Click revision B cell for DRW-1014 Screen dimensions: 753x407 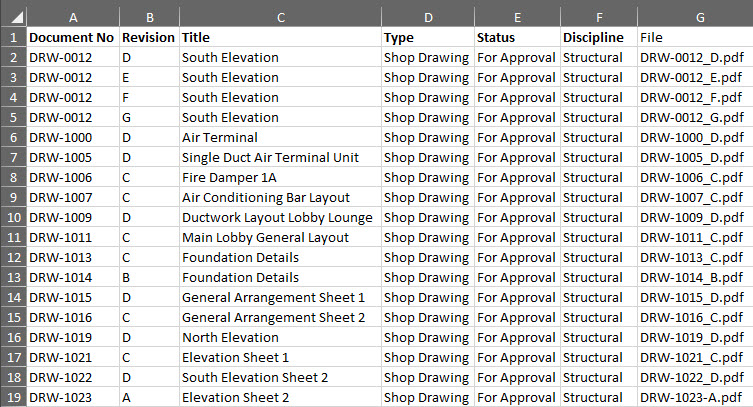pyautogui.click(x=149, y=277)
